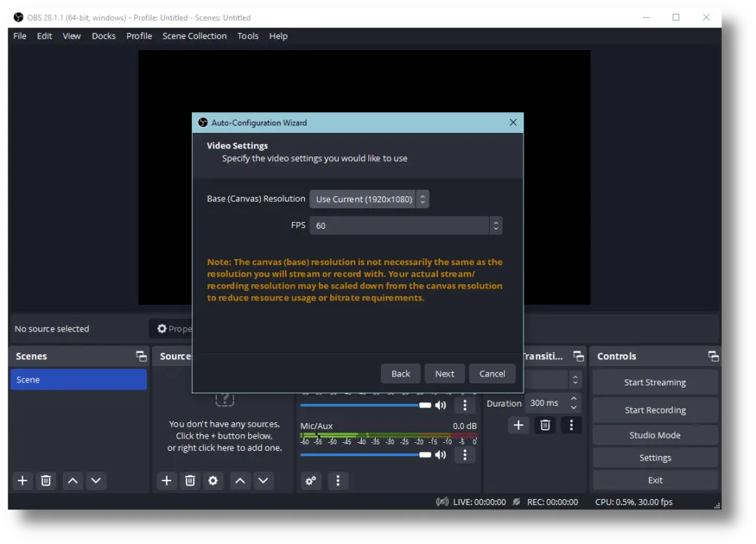This screenshot has height=544, width=756.
Task: Adjust the upper audio channel volume slider
Action: click(365, 405)
